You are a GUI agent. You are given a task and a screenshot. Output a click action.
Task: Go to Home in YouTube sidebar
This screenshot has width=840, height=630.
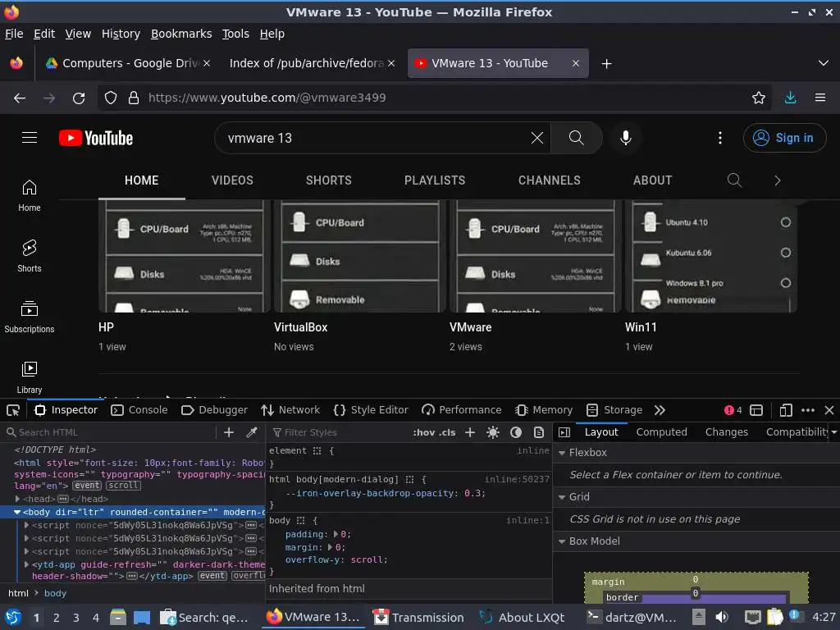(x=30, y=195)
